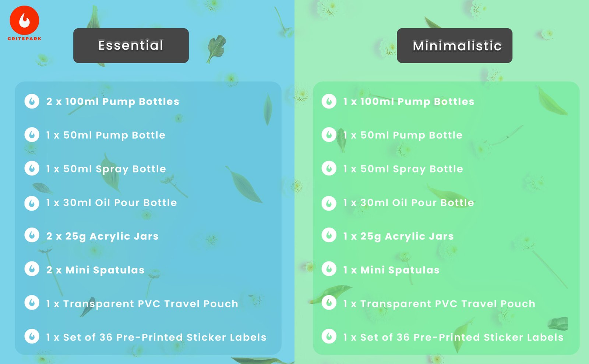Click the GRITSPARK brand name text
The height and width of the screenshot is (364, 589).
tap(24, 39)
